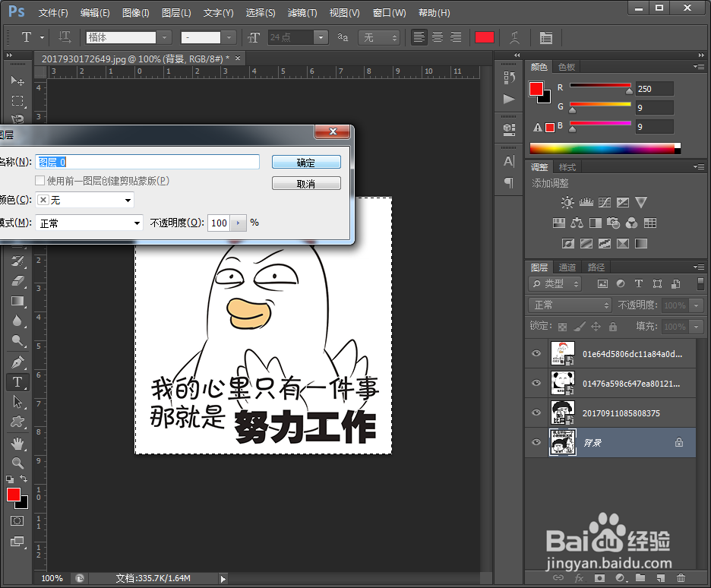This screenshot has width=711, height=588.
Task: Click red text color swatch in options bar
Action: click(485, 37)
